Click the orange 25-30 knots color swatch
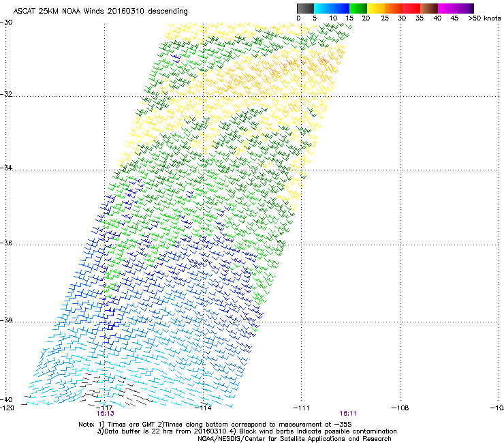This screenshot has height=443, width=504. click(x=394, y=8)
